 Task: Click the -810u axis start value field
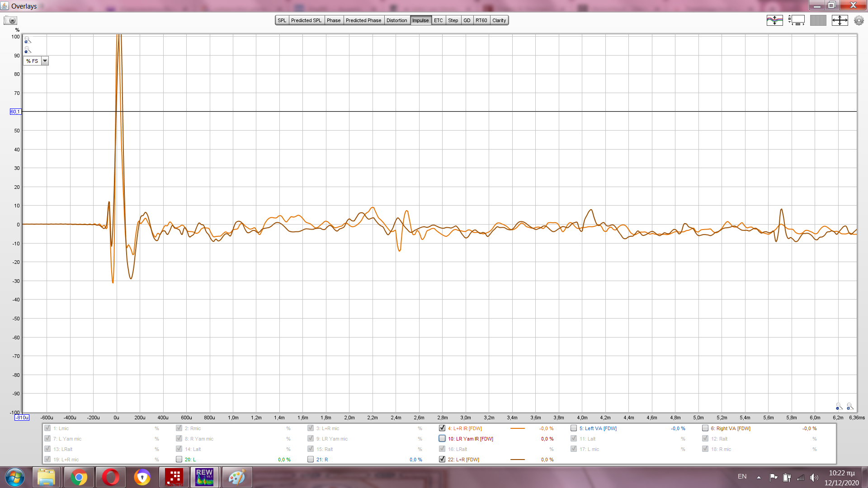pos(22,418)
